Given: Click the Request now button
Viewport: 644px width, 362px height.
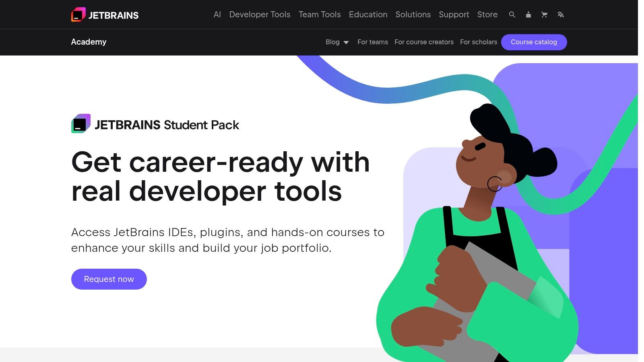Looking at the screenshot, I should (x=109, y=279).
